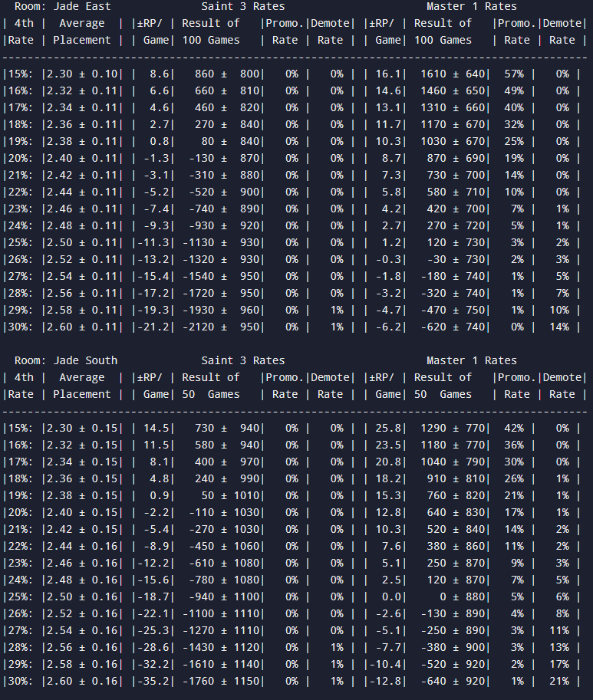The image size is (593, 700).
Task: Select the "-1760 ± 1150" result cell
Action: (x=221, y=682)
